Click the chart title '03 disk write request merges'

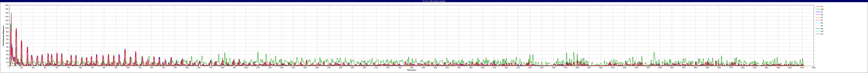(434, 1)
